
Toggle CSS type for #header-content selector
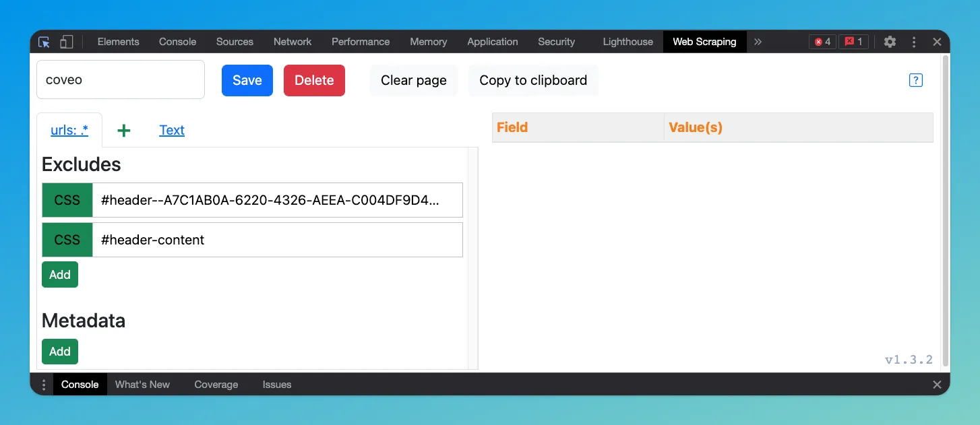pyautogui.click(x=67, y=240)
